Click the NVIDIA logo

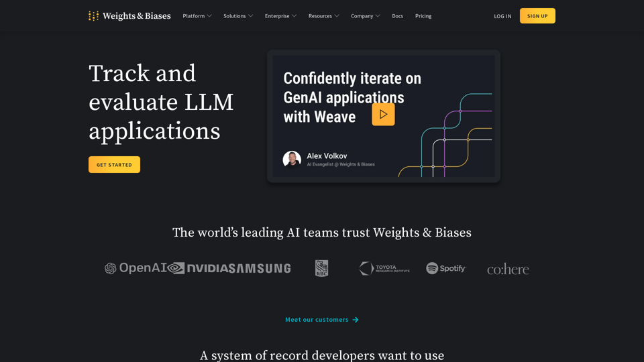click(197, 268)
